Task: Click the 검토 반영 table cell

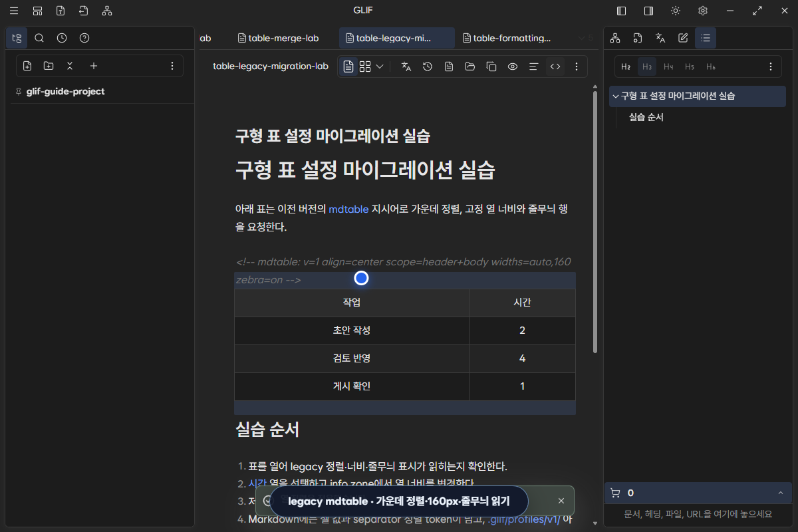Action: click(x=352, y=358)
